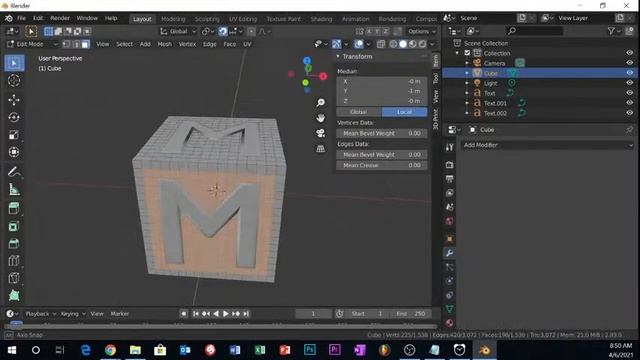This screenshot has width=640, height=360.
Task: Open the Tool properties tab icon
Action: click(x=449, y=147)
